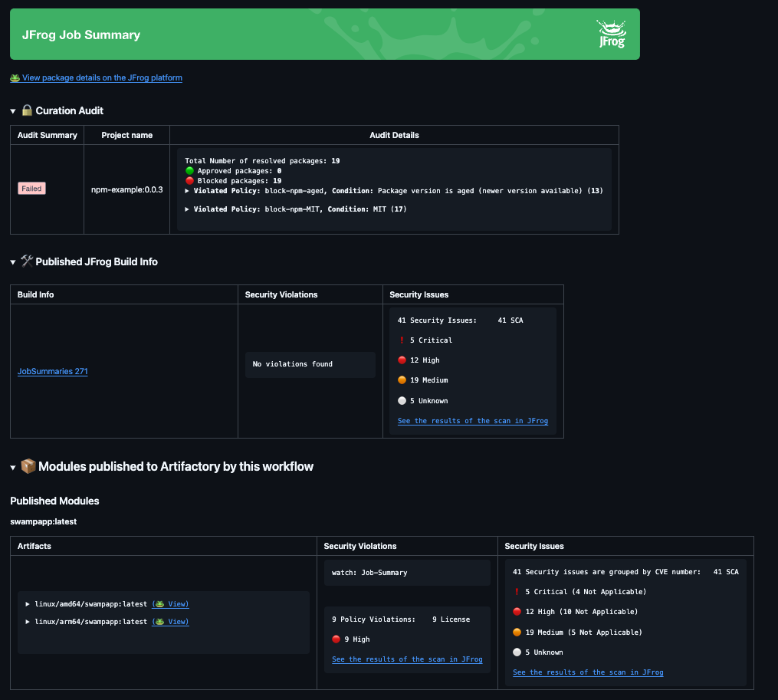The image size is (778, 700).
Task: Click the red circle next to Blocked packages
Action: point(189,181)
